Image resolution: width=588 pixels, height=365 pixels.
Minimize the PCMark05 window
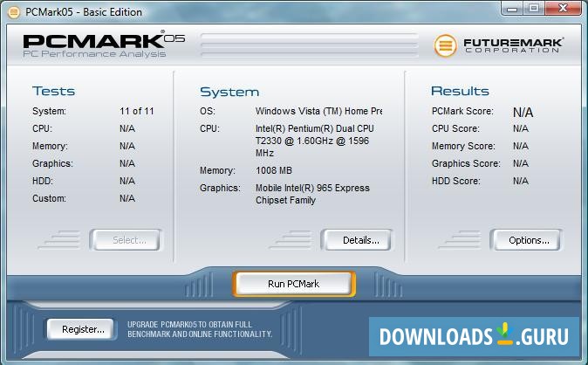point(512,8)
